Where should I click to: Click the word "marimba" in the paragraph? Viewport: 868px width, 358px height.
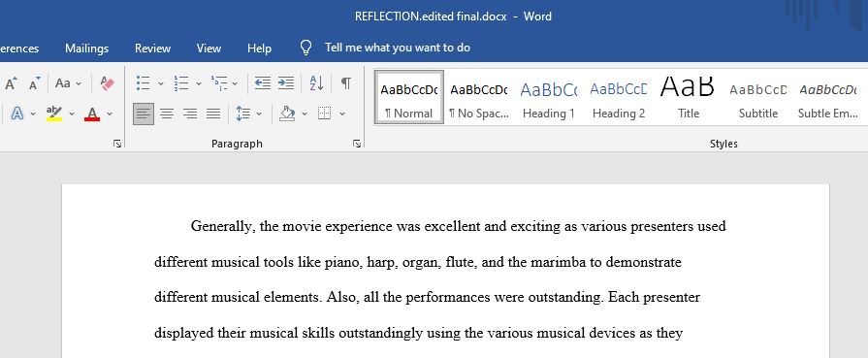[558, 262]
